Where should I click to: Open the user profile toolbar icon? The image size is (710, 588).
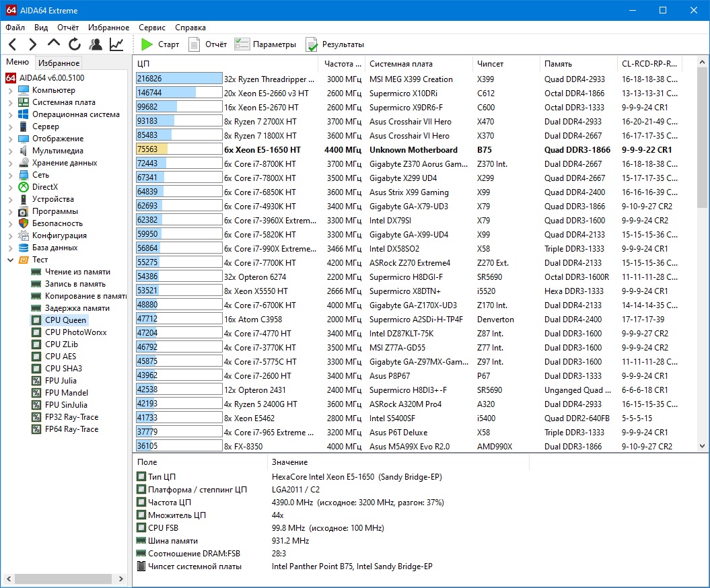click(x=96, y=44)
